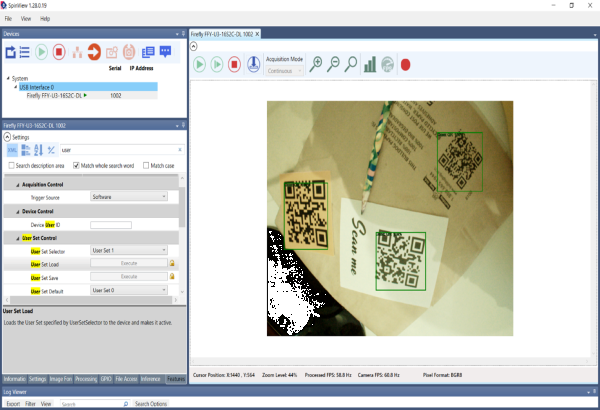The image size is (600, 410).
Task: Click Execute button for User Set Save
Action: click(x=129, y=276)
